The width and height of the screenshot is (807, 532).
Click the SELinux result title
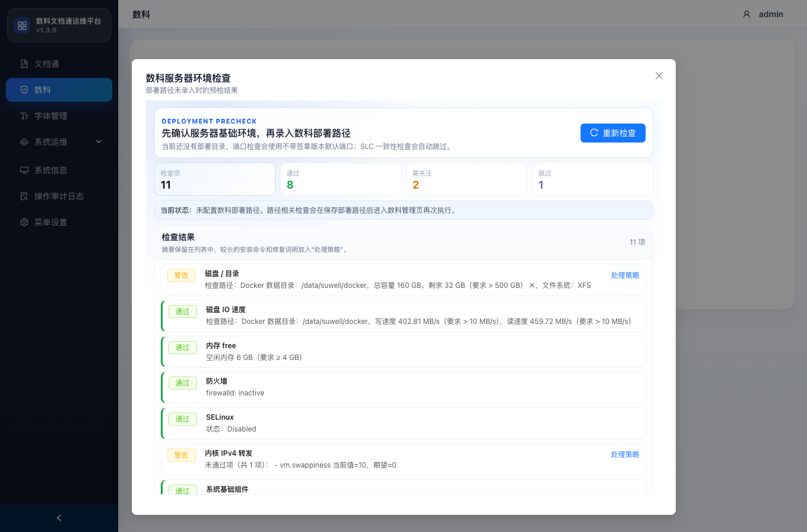(x=220, y=417)
